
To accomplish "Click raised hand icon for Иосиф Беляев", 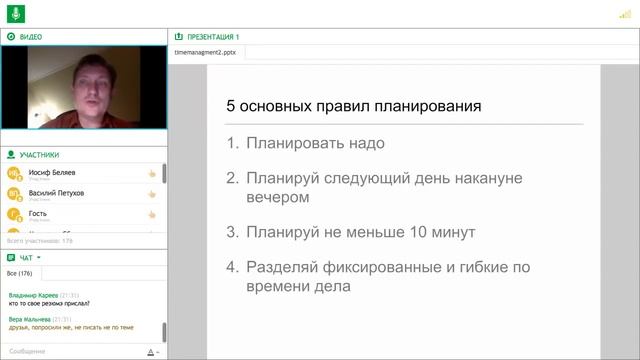I will [x=152, y=174].
